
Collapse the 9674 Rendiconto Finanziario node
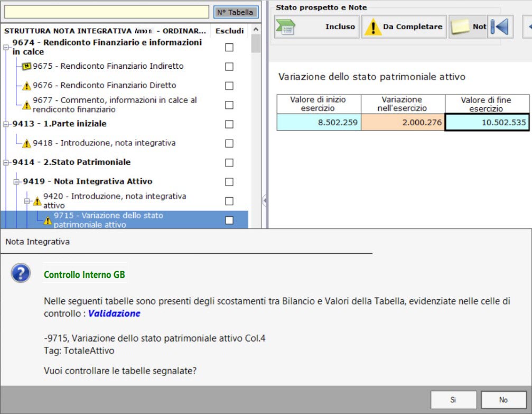(6, 47)
